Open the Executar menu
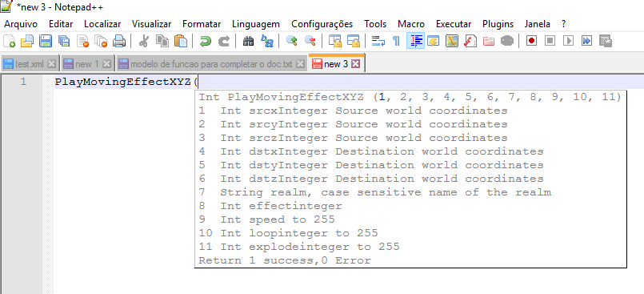Image resolution: width=644 pixels, height=294 pixels. coord(454,24)
